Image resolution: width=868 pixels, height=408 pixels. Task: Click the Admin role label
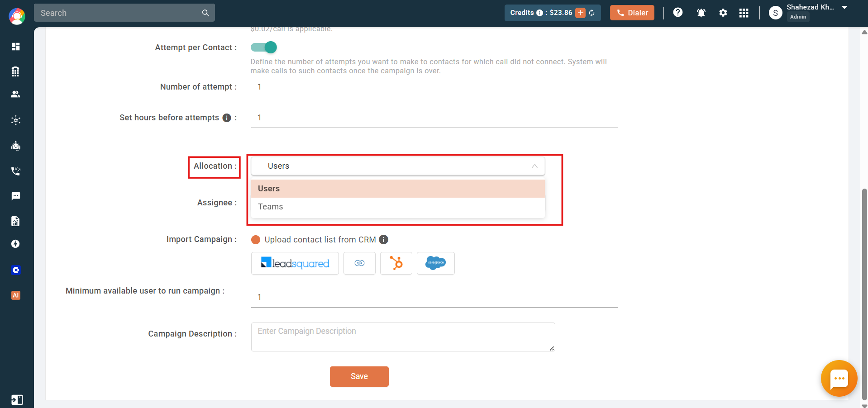coord(798,17)
